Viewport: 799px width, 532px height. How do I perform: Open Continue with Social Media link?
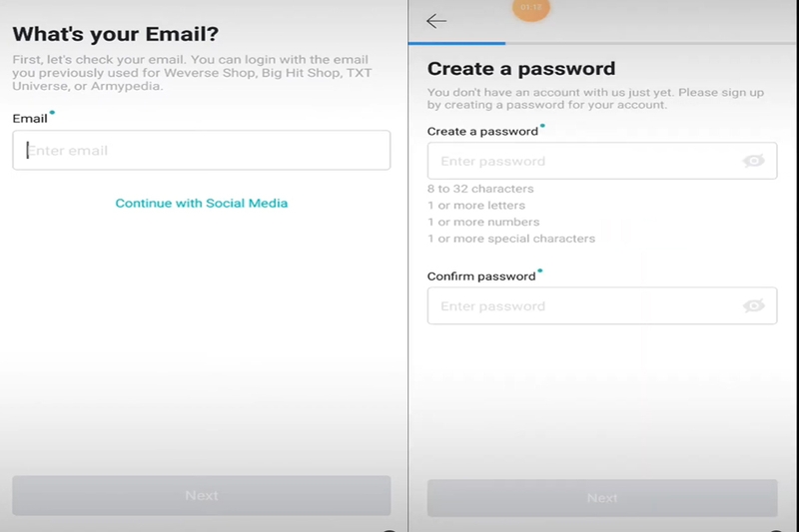pos(201,203)
